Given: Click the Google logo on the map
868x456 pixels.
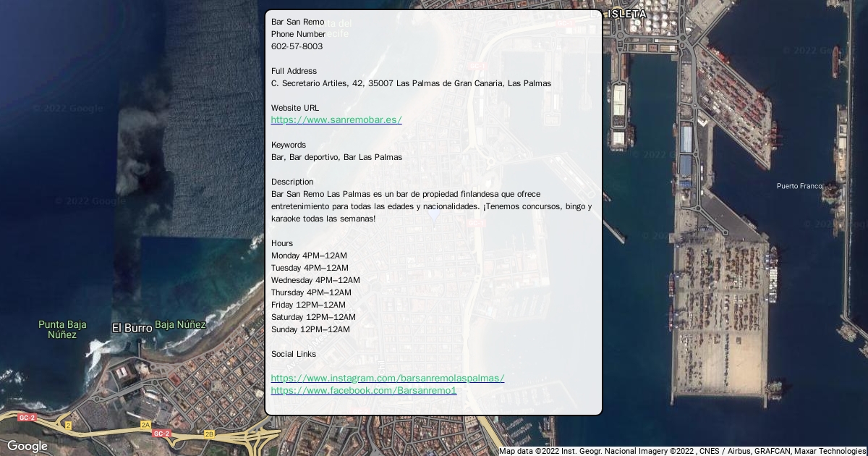Looking at the screenshot, I should pos(27,446).
